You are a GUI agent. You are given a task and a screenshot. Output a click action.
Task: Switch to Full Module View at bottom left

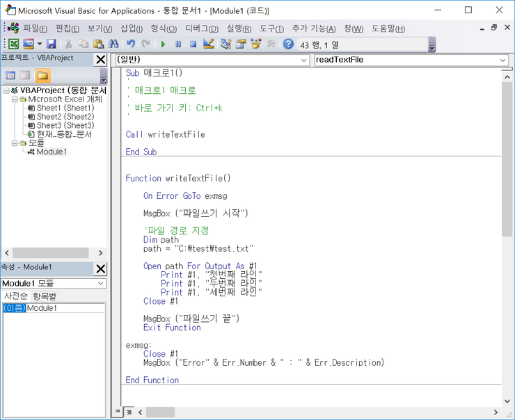point(129,412)
